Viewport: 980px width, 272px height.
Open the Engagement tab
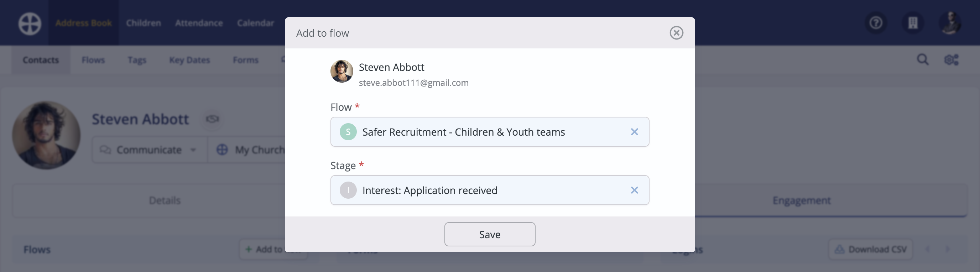click(x=801, y=200)
